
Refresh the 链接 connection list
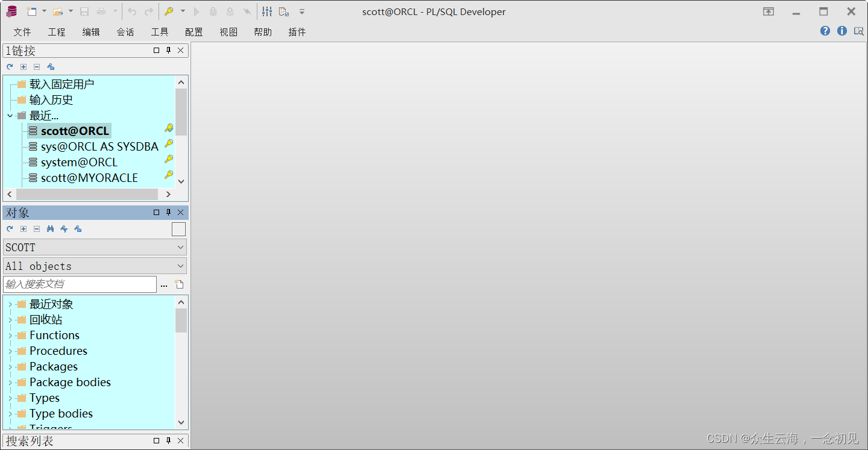10,67
